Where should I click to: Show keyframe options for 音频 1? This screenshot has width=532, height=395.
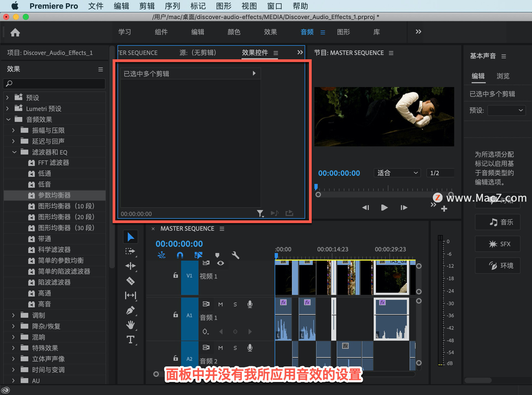(205, 332)
